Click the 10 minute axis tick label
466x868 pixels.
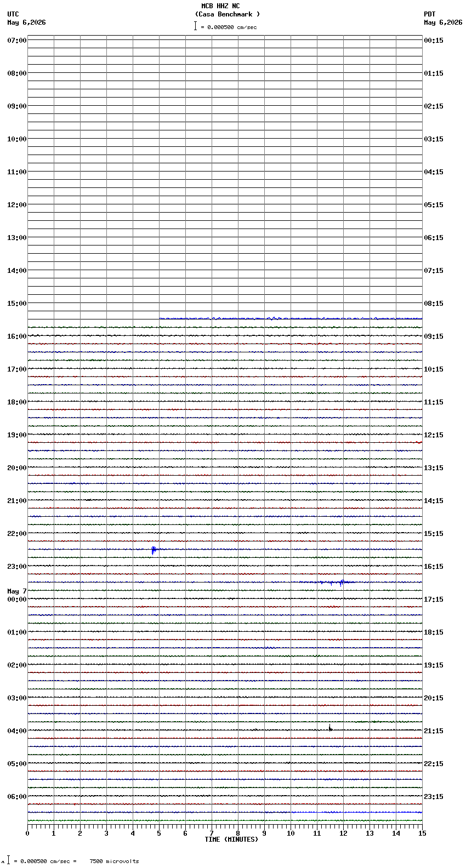pyautogui.click(x=291, y=833)
